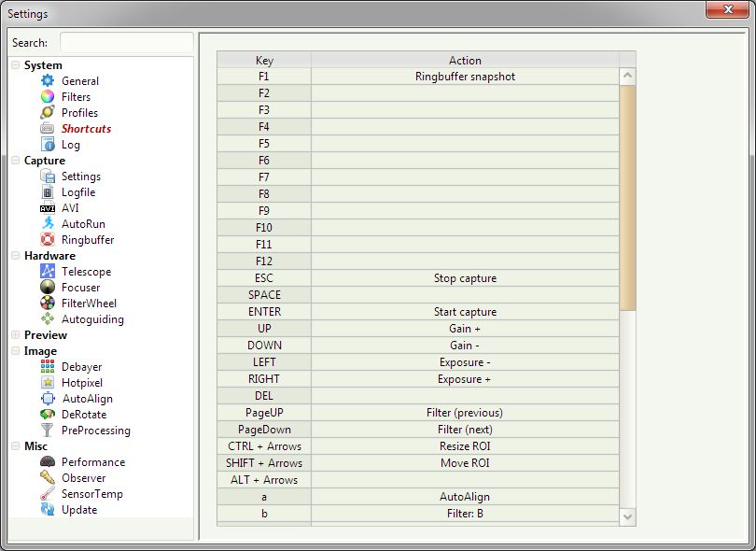Click the Profiles planet icon
The height and width of the screenshot is (551, 756).
[48, 112]
